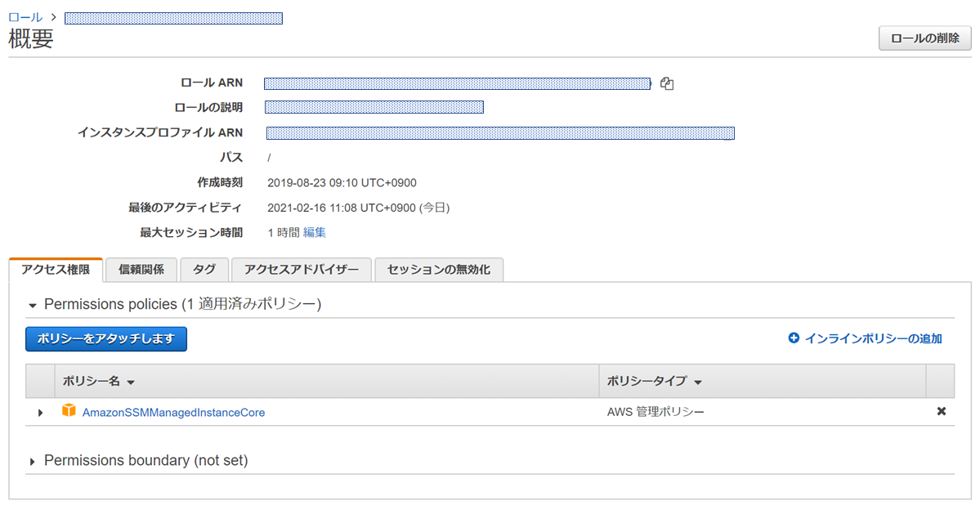Open the 信頼関係 tab

point(141,270)
